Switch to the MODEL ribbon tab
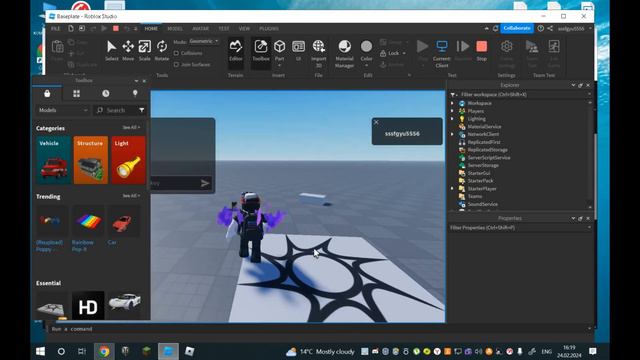The height and width of the screenshot is (360, 640). 175,29
